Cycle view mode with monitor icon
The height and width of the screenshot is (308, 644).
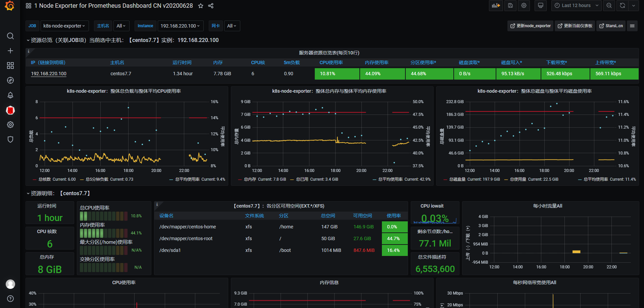click(x=540, y=6)
